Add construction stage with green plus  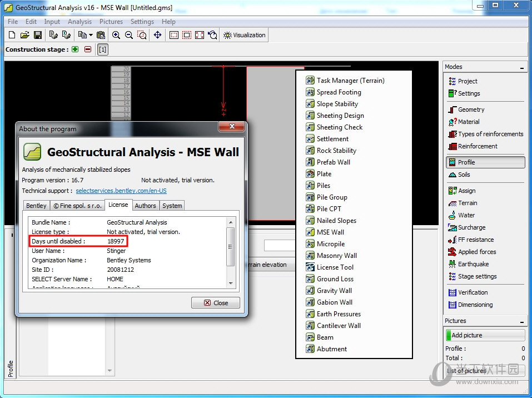pyautogui.click(x=75, y=49)
